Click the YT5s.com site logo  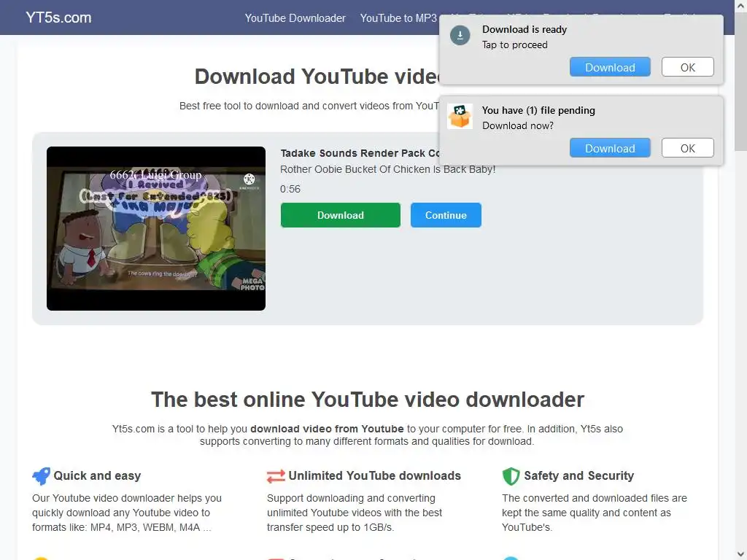coord(58,17)
